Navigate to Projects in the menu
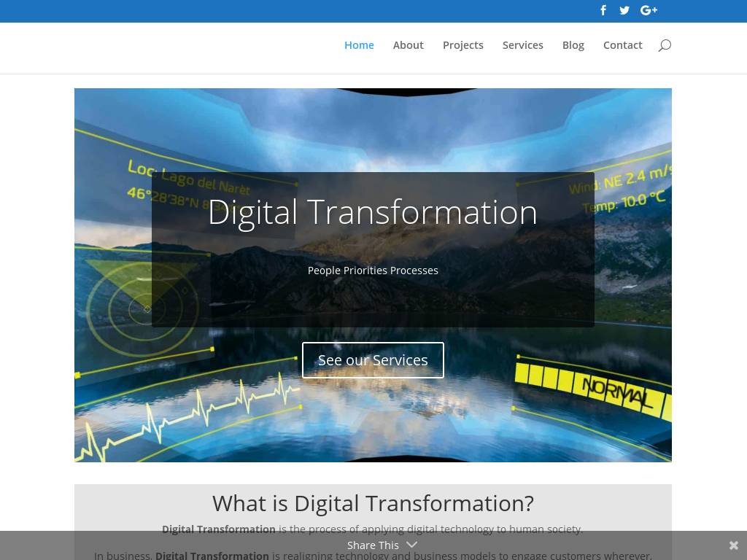The image size is (747, 560). coord(462,45)
